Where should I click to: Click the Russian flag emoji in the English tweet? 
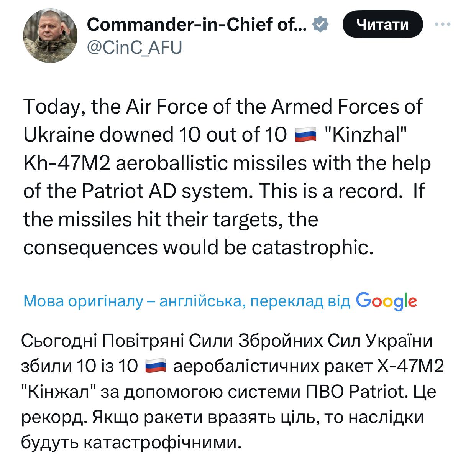[x=305, y=135]
